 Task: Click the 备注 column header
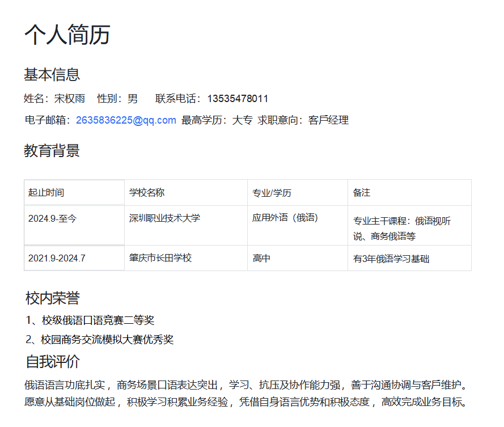click(409, 192)
